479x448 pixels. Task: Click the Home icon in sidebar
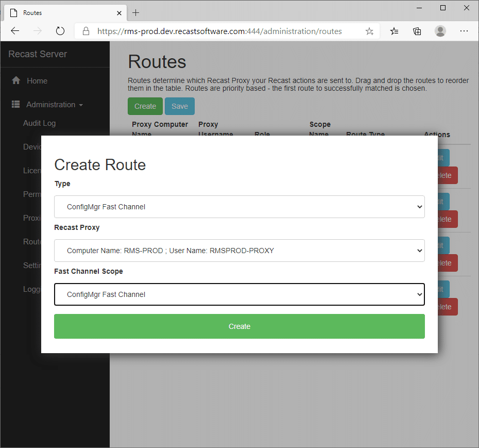pos(16,80)
